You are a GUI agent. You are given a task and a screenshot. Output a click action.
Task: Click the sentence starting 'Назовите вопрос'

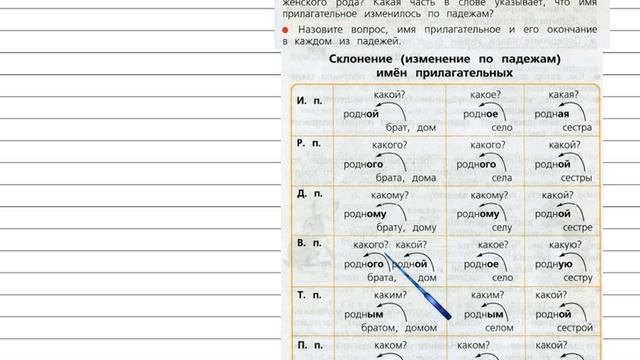(440, 35)
